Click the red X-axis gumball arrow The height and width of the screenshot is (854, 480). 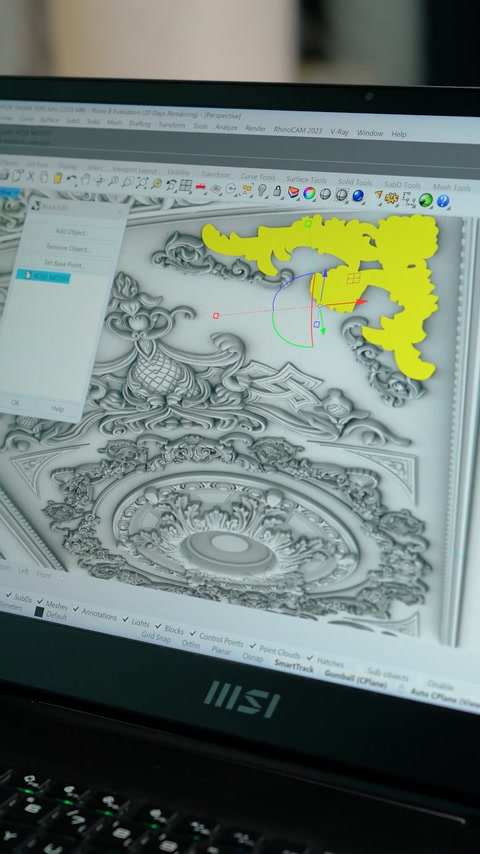(362, 301)
